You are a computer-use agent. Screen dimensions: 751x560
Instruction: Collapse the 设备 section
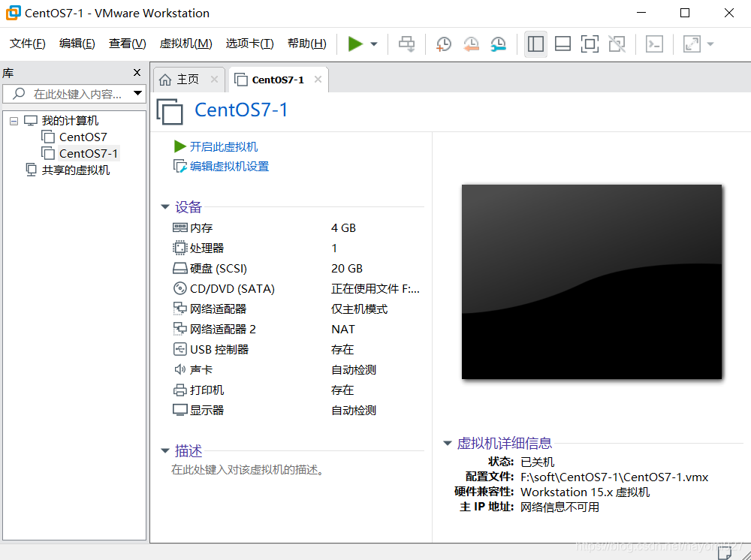(165, 207)
